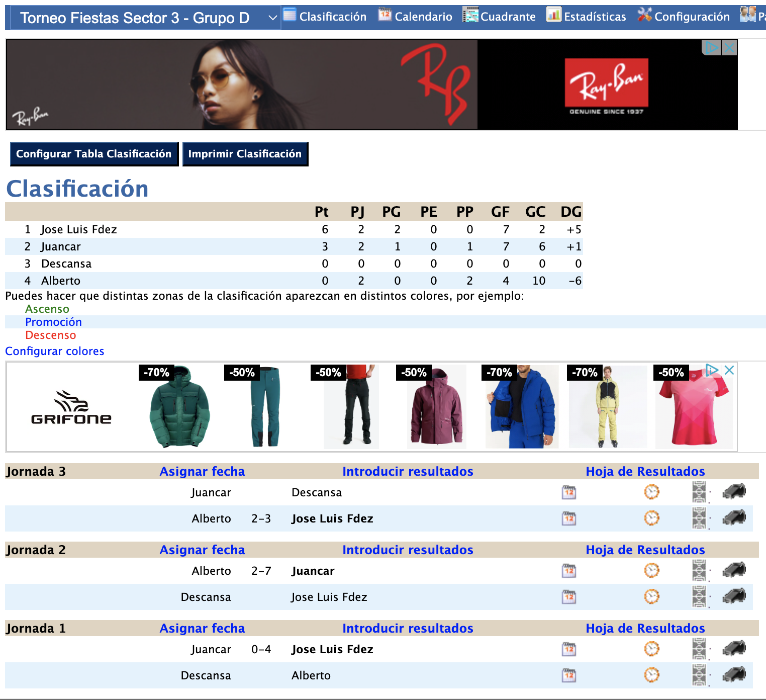766x700 pixels.
Task: Click the Grifone logo in the ad
Action: [x=71, y=408]
